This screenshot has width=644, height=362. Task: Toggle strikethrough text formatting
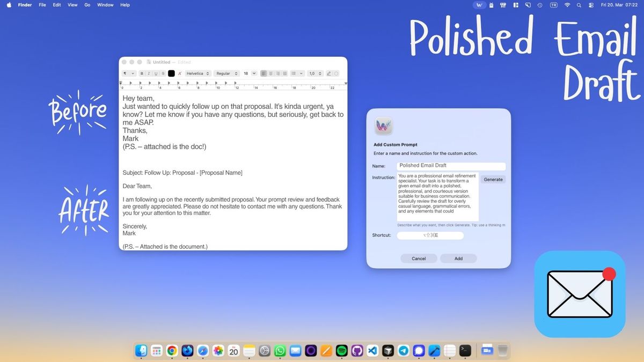[163, 73]
